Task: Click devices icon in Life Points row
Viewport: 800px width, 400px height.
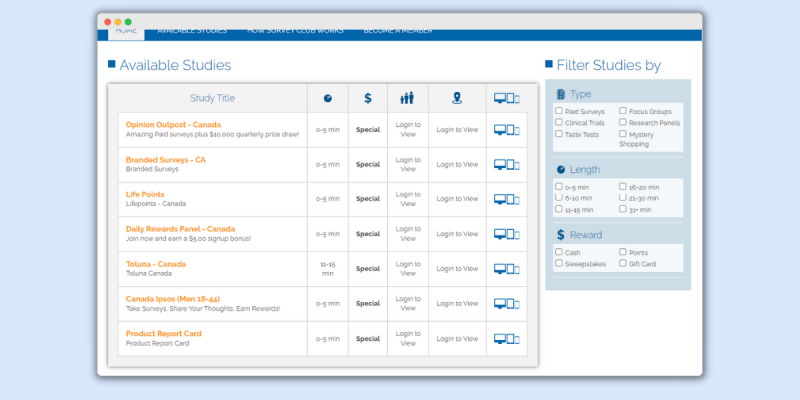Action: click(507, 199)
